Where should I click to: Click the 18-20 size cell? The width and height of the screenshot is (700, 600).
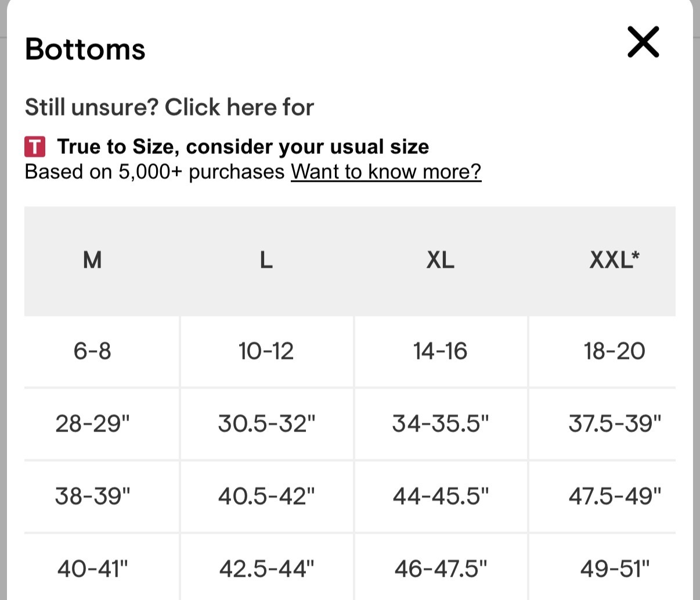click(x=614, y=351)
